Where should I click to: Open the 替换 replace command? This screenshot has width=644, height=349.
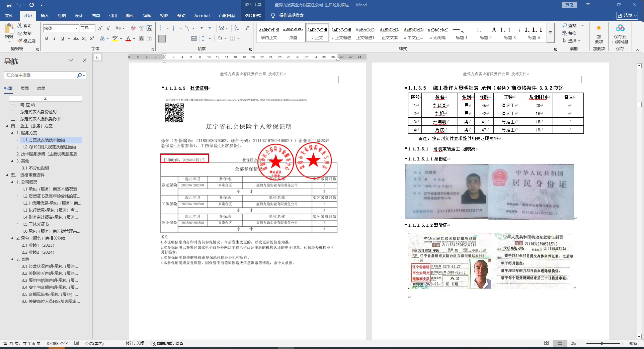[569, 33]
